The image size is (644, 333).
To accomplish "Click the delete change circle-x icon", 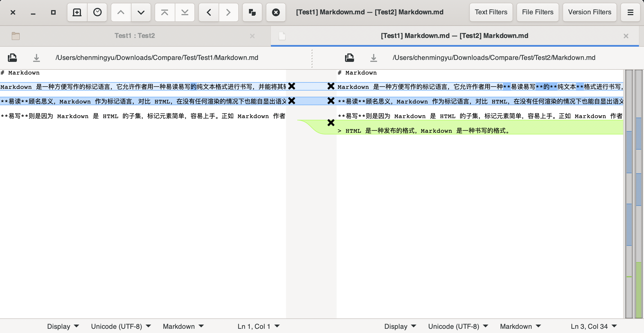I will (x=276, y=12).
